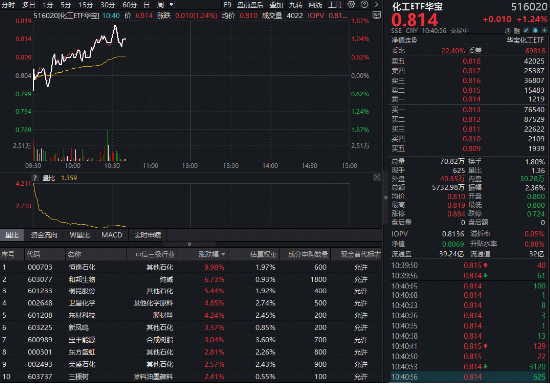Open the F9 deep info page

227,5
